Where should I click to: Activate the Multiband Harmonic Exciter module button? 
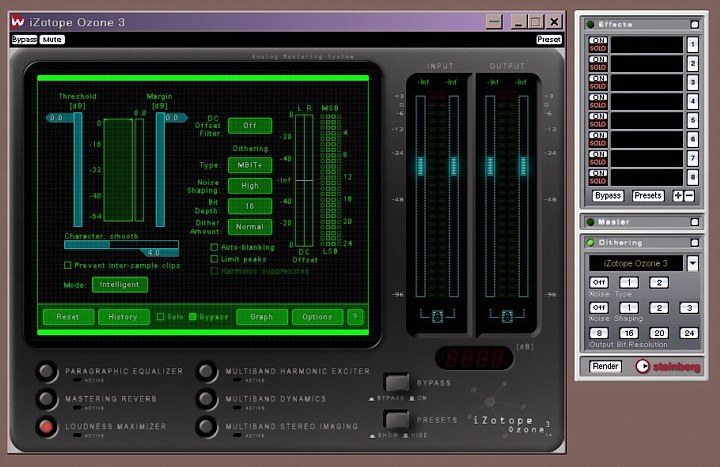tap(207, 371)
